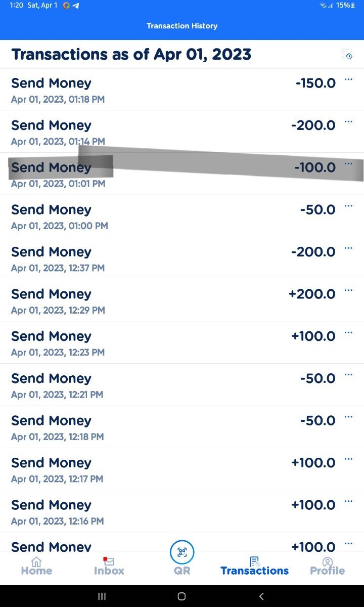Tap the Telegram notification icon in status bar
This screenshot has width=364, height=607.
[76, 6]
